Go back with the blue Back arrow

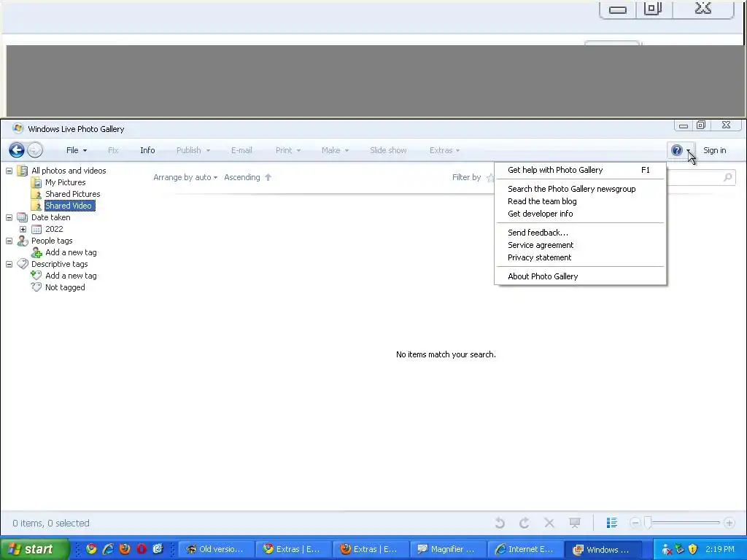click(17, 150)
